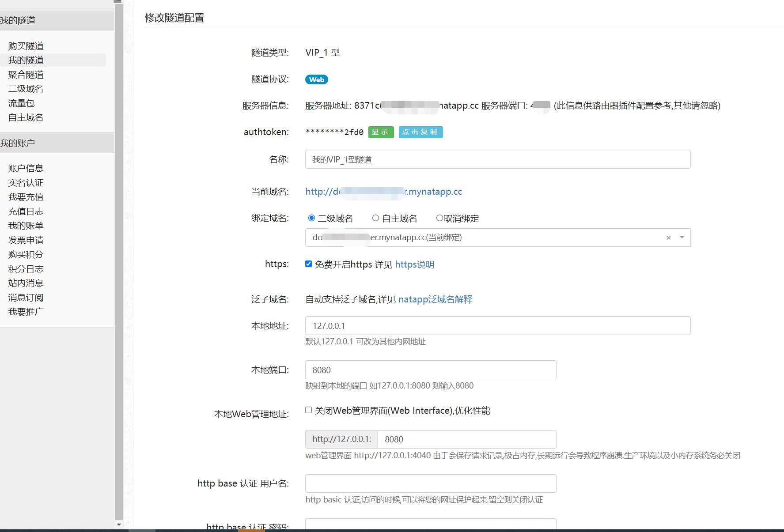Open 我的隧道 sidebar item
Viewport: 784px width, 532px height.
point(26,60)
